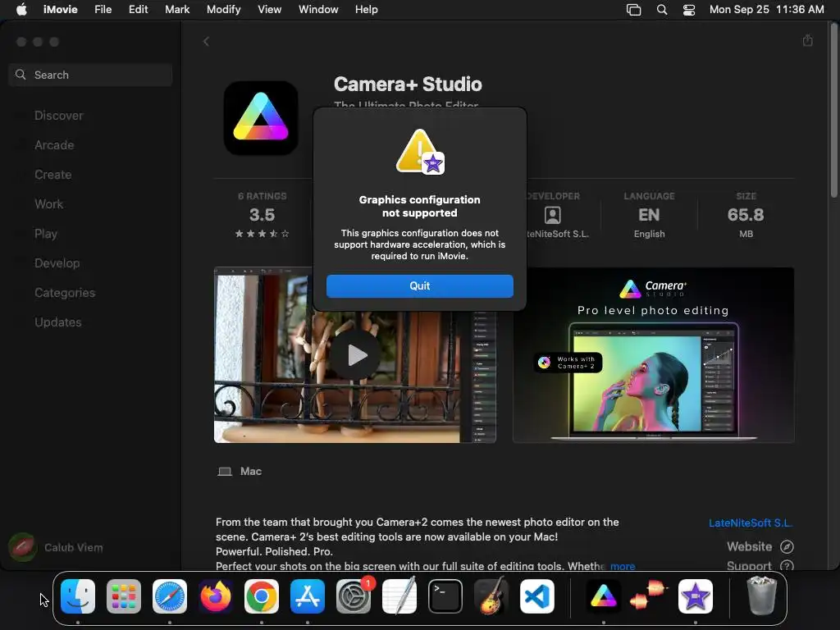This screenshot has width=840, height=630.
Task: Go to Discover in App Store sidebar
Action: click(x=58, y=116)
